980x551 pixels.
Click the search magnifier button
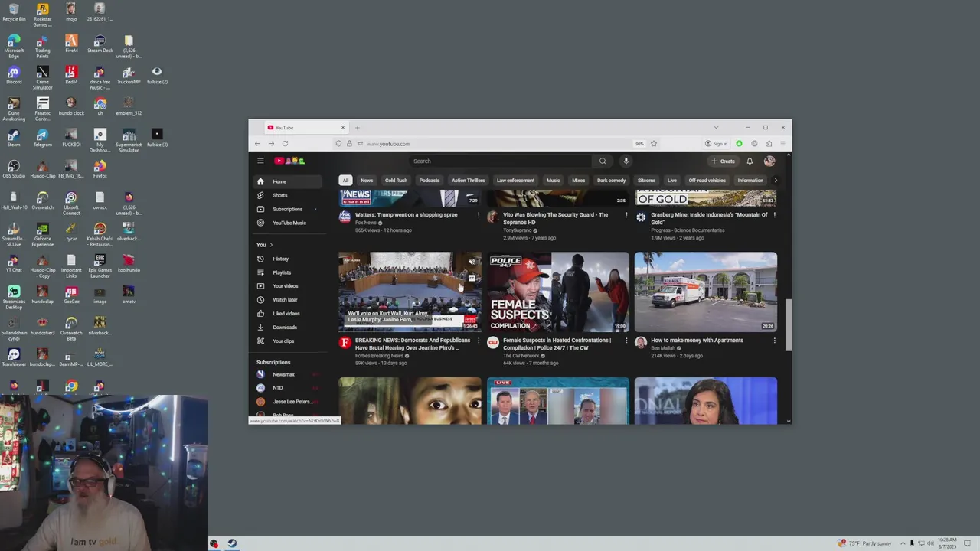click(x=603, y=161)
